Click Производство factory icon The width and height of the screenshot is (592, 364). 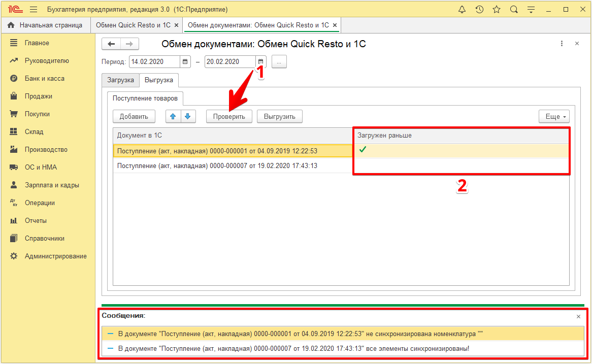pos(14,149)
